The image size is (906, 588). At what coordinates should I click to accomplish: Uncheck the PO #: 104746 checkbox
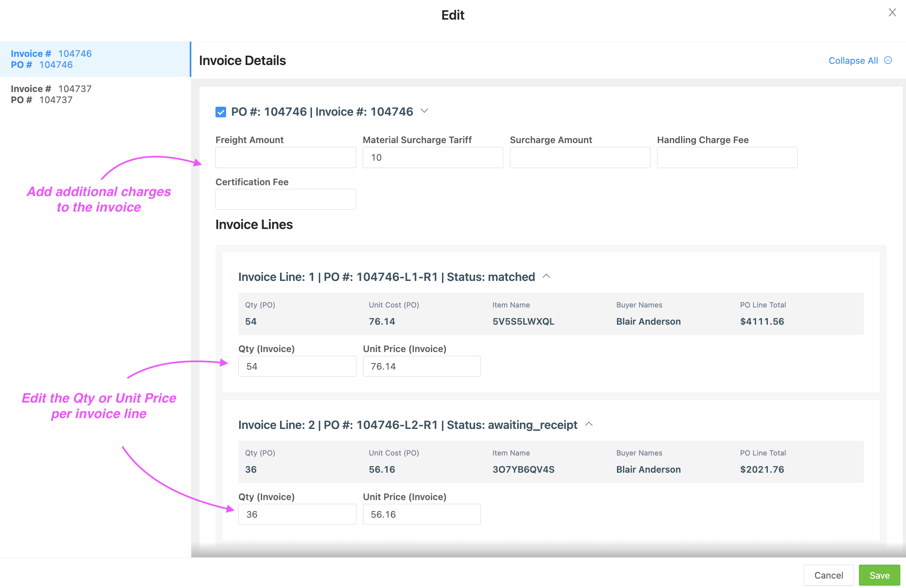[221, 112]
